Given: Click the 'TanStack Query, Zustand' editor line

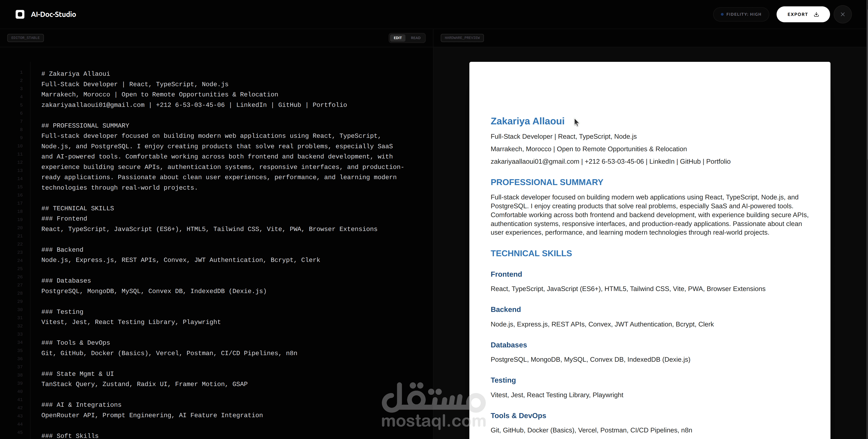Looking at the screenshot, I should point(145,384).
